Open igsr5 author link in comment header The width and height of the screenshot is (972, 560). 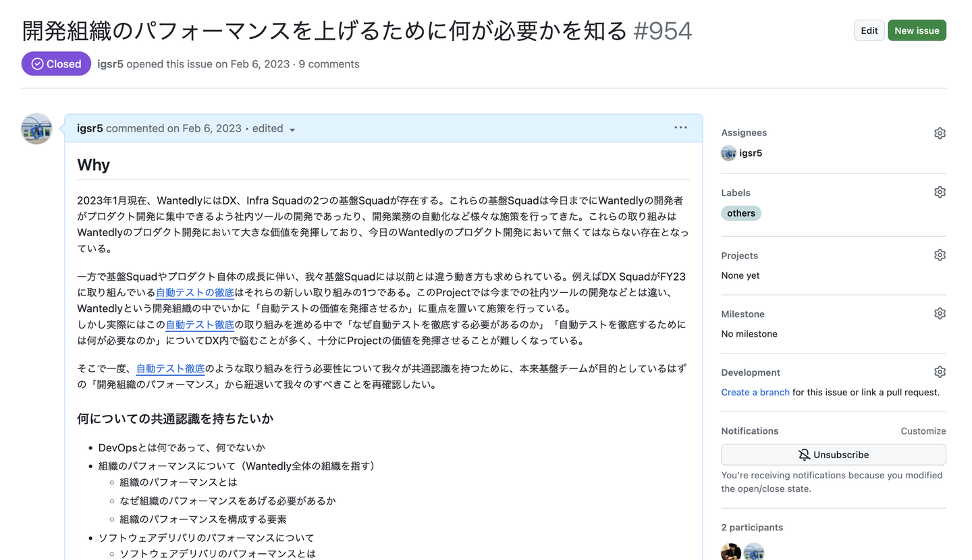90,128
